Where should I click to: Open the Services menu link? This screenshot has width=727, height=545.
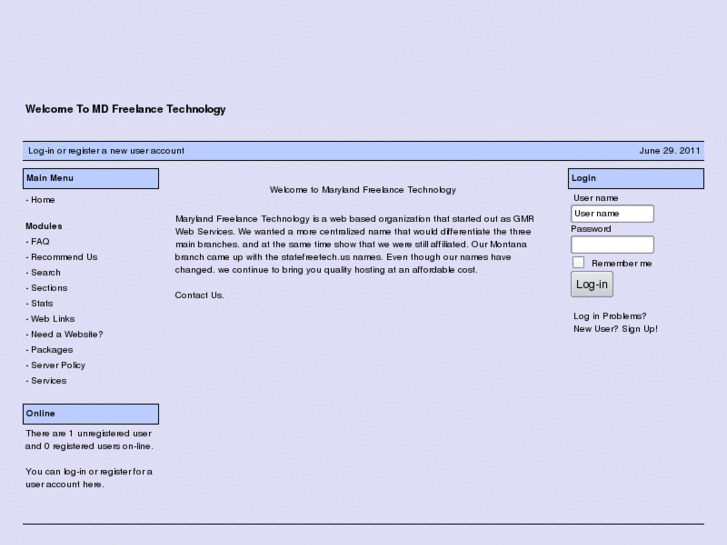49,381
